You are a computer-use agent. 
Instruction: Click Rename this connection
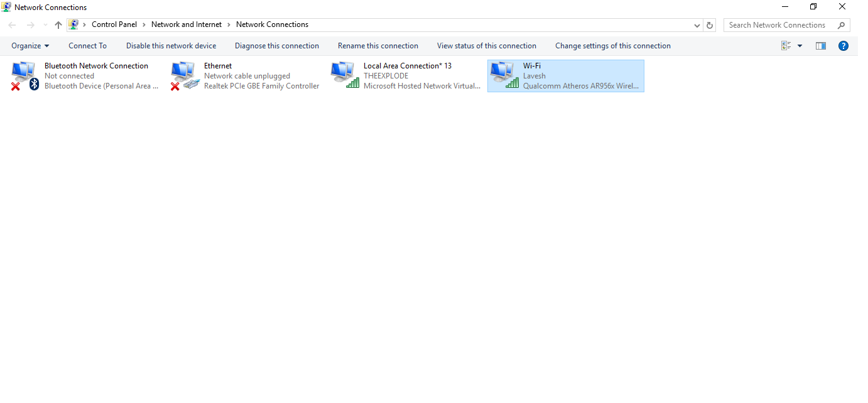pos(377,45)
